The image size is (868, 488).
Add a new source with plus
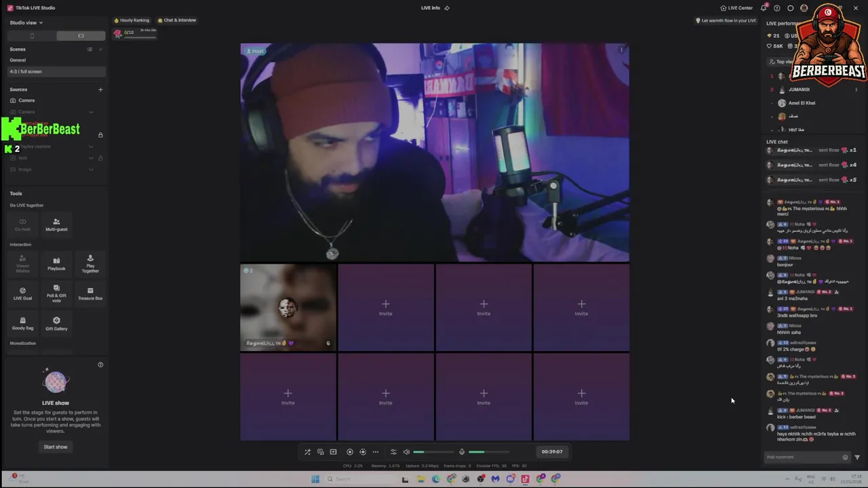tap(100, 89)
